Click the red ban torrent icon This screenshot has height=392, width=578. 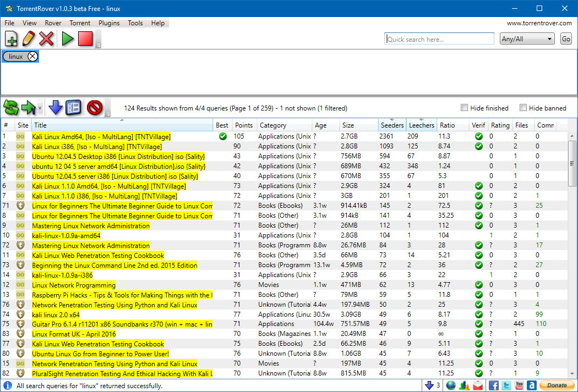95,108
